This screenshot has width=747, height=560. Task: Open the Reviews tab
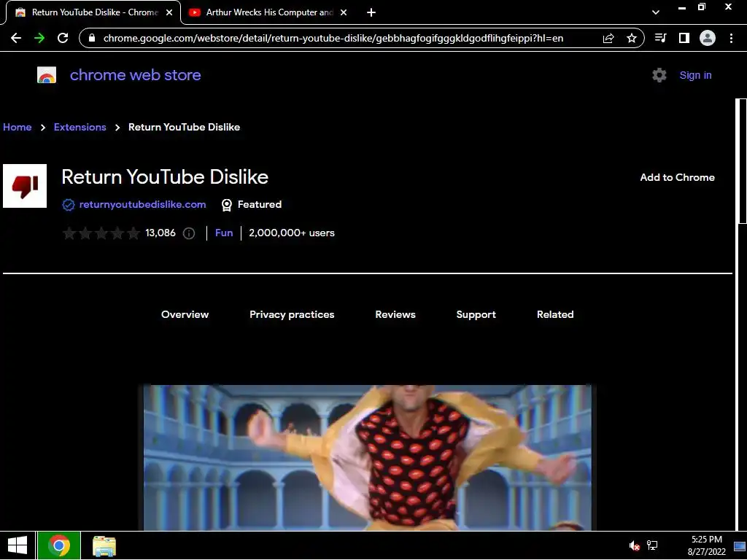pos(395,314)
